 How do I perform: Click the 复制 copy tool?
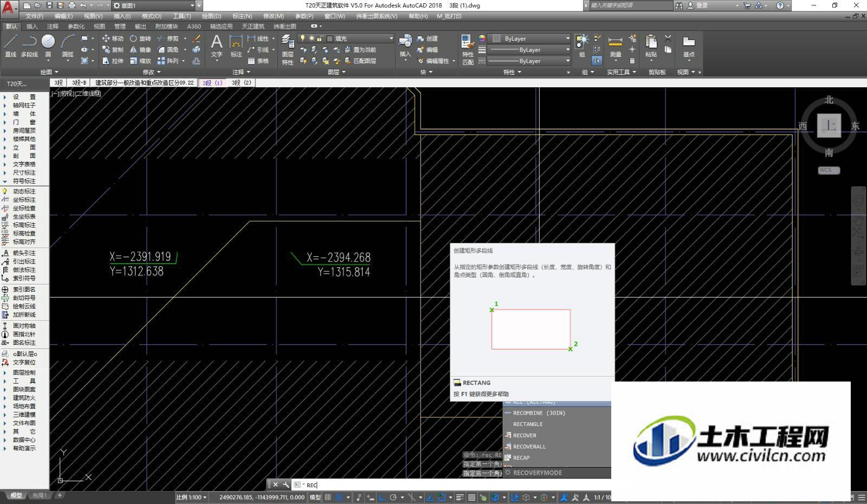[x=113, y=50]
